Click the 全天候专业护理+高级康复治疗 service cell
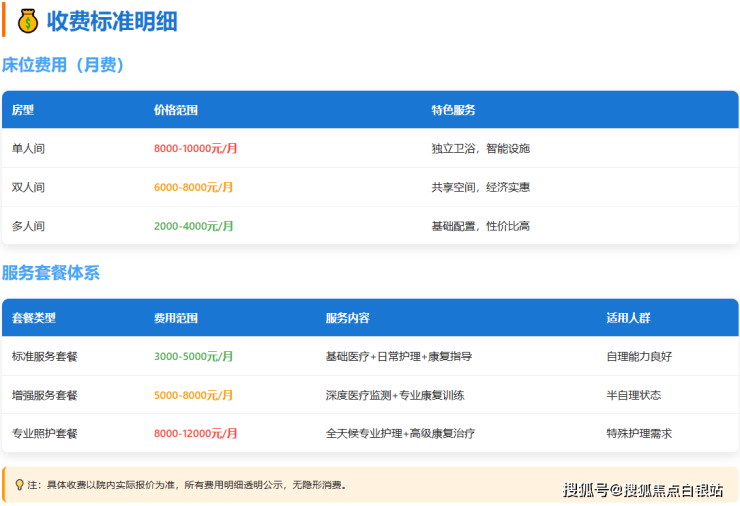 (x=400, y=434)
